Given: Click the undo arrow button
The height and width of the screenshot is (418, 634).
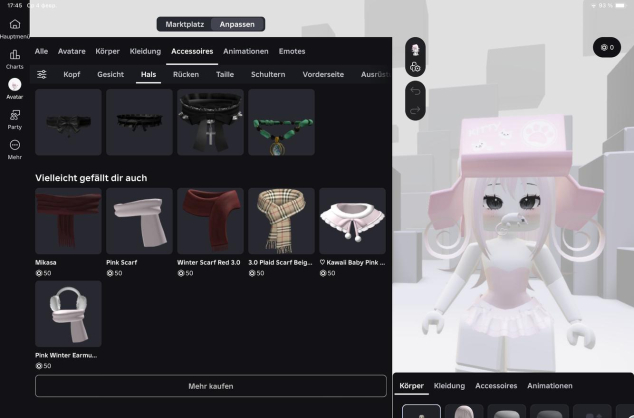Looking at the screenshot, I should pyautogui.click(x=415, y=88).
